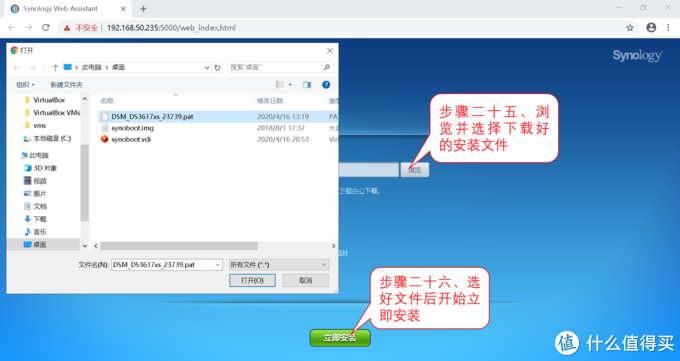Reload the page in Chrome

(46, 27)
